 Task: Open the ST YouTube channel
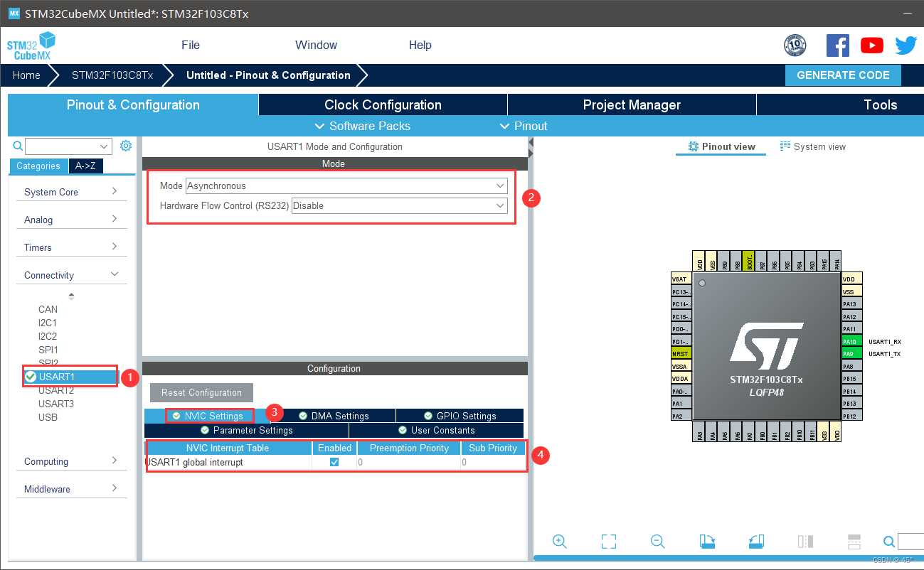pyautogui.click(x=872, y=45)
